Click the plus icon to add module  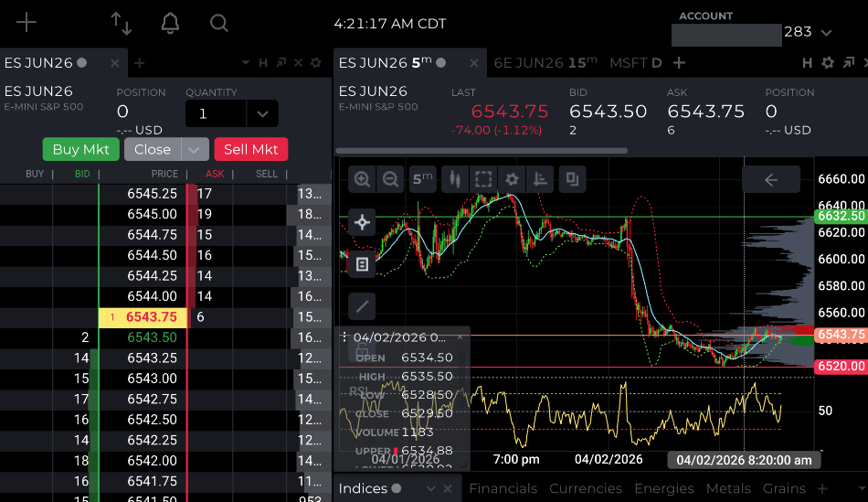pyautogui.click(x=26, y=23)
